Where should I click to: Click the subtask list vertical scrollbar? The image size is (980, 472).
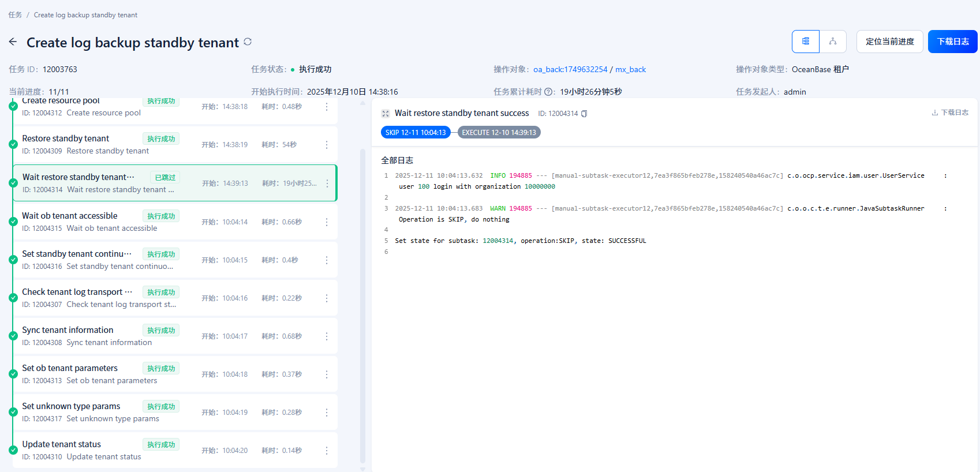click(362, 306)
